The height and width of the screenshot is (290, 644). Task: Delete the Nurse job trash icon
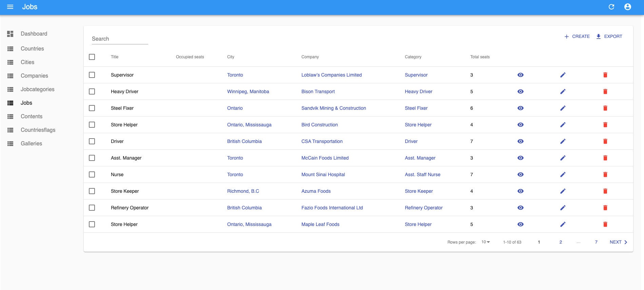(605, 174)
